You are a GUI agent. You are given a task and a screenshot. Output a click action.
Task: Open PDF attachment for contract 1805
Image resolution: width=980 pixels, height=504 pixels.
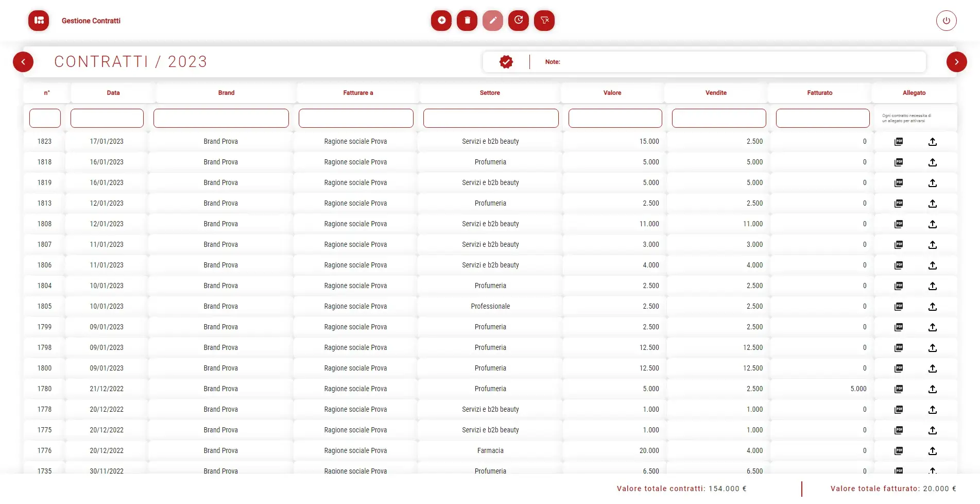coord(899,306)
